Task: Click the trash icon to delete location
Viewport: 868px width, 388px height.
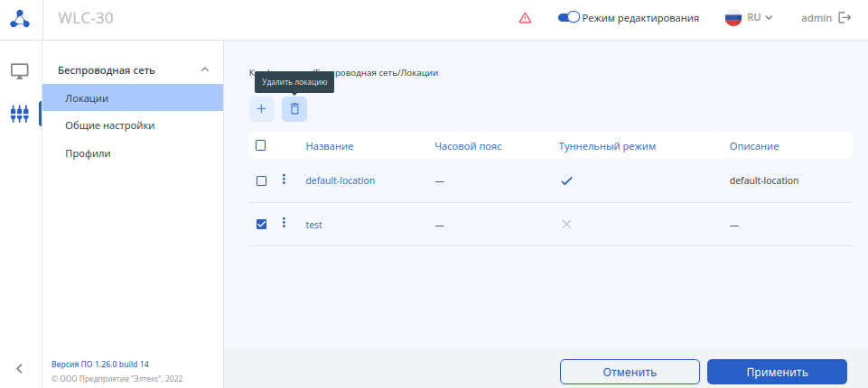Action: coord(294,109)
